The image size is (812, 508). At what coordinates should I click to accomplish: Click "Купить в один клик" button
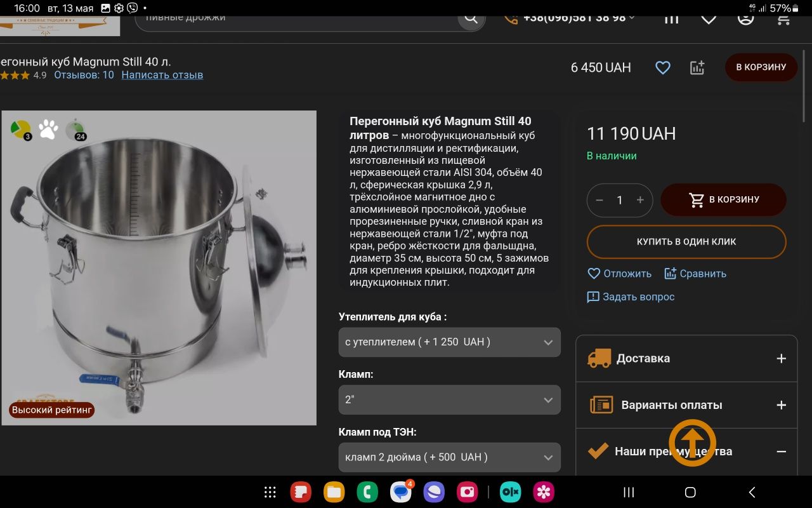click(x=686, y=242)
